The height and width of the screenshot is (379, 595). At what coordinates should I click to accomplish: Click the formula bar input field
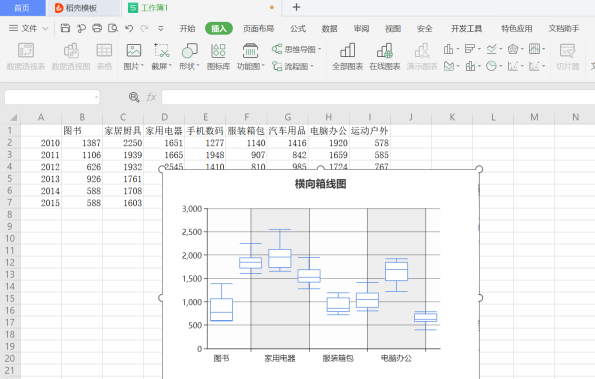coord(378,97)
